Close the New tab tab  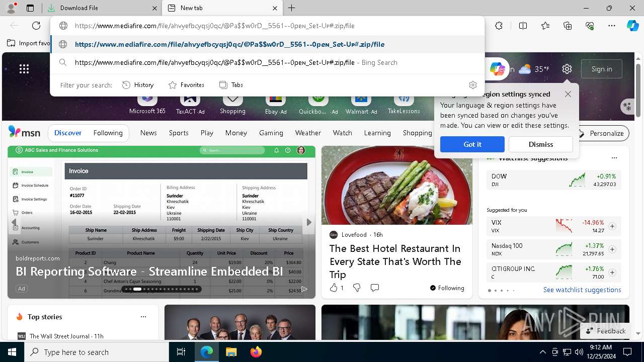click(x=275, y=8)
